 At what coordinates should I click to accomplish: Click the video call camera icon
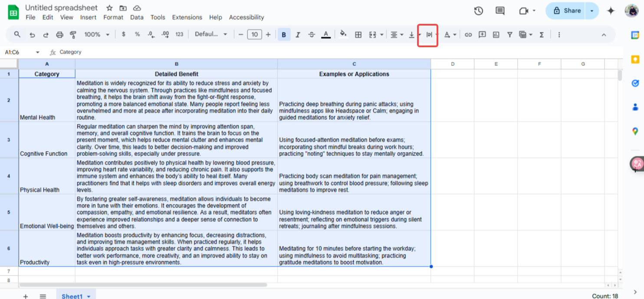coord(524,11)
